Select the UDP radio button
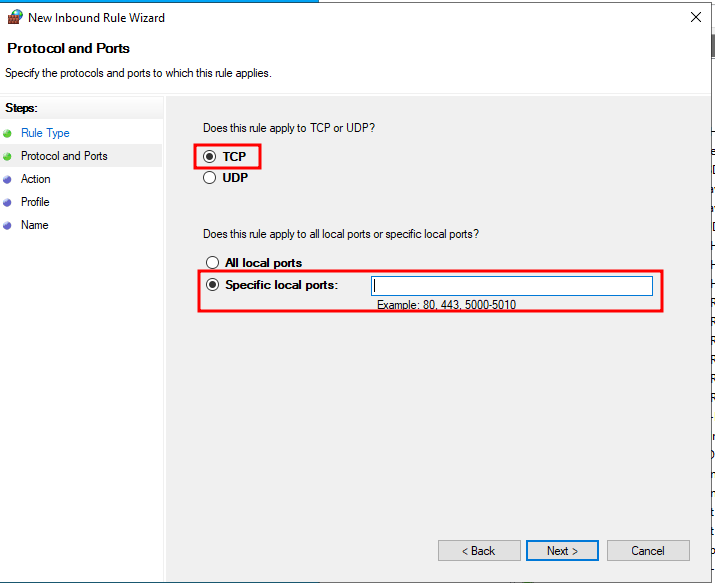This screenshot has width=715, height=583. coord(209,178)
